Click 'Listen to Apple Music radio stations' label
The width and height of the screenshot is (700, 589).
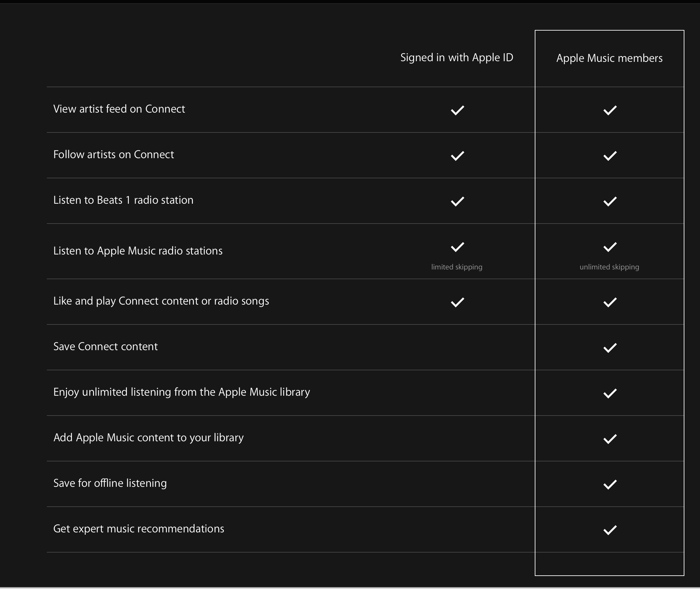tap(138, 251)
